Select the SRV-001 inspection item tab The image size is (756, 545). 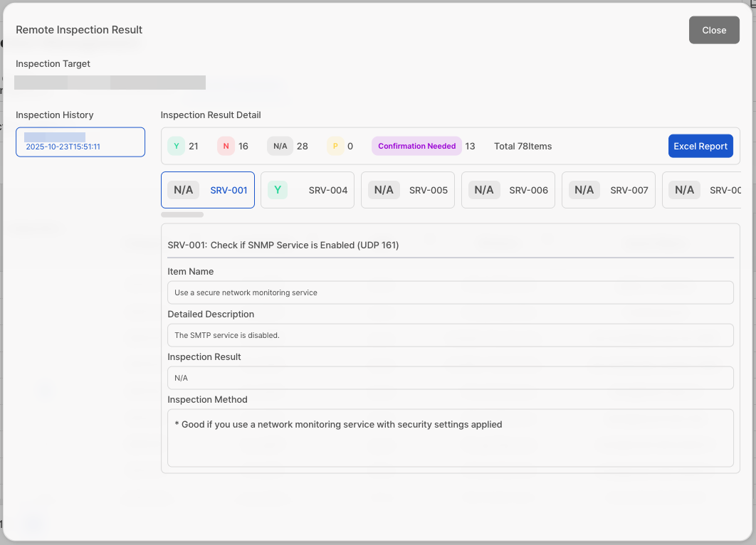(208, 190)
